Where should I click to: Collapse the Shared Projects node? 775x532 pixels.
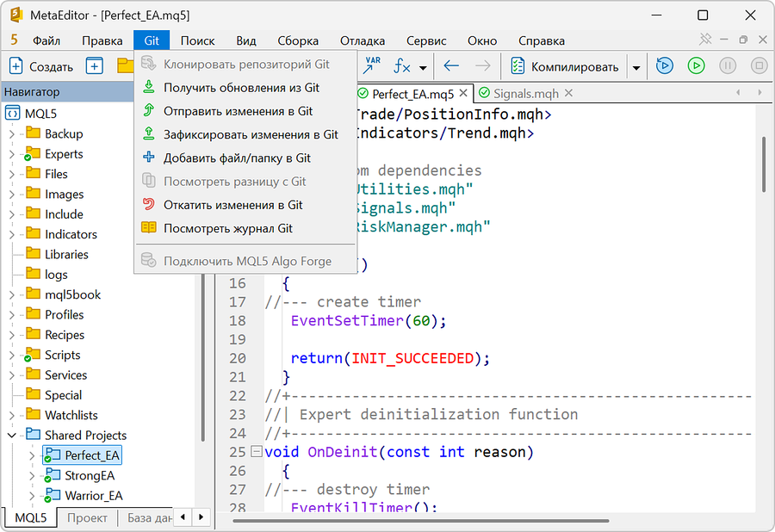pos(11,436)
